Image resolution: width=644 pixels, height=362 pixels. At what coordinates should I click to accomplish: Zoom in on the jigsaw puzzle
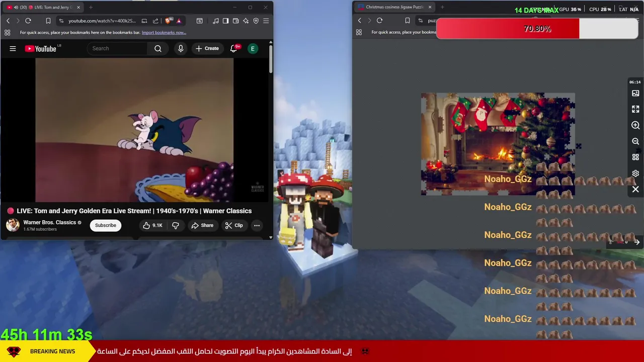click(635, 125)
